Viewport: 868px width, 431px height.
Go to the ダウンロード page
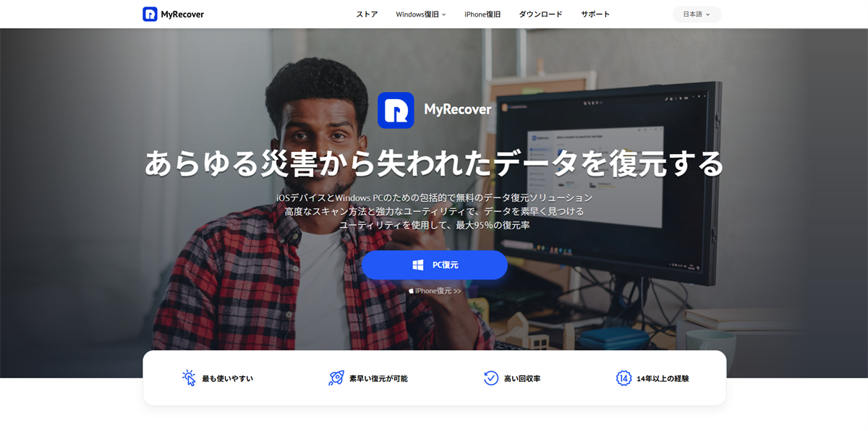click(x=540, y=14)
